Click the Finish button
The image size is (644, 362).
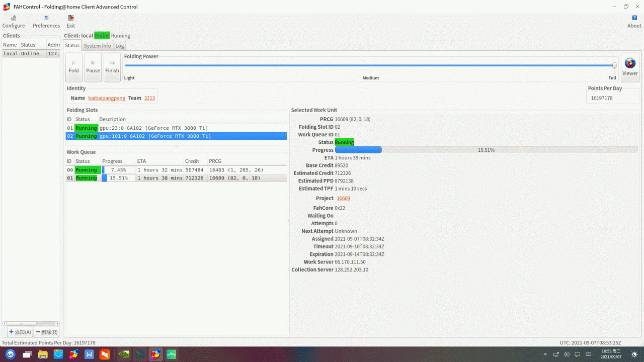112,67
